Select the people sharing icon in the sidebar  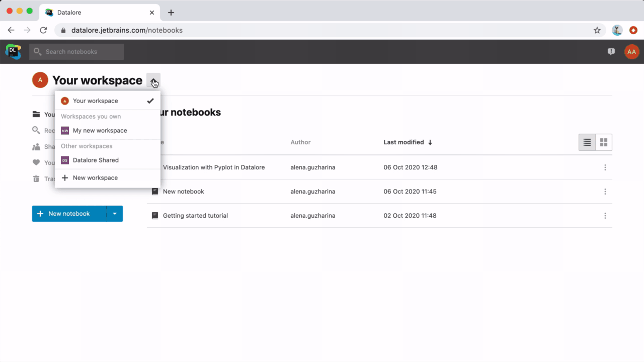36,147
